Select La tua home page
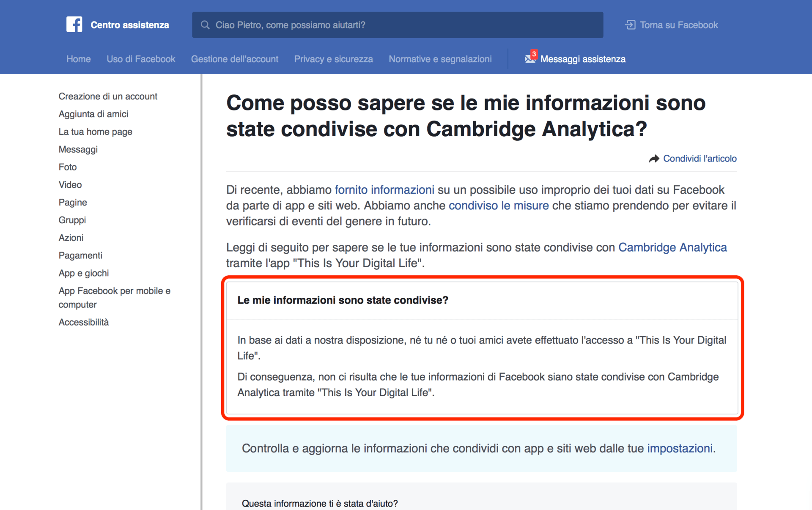The width and height of the screenshot is (812, 510). (96, 132)
